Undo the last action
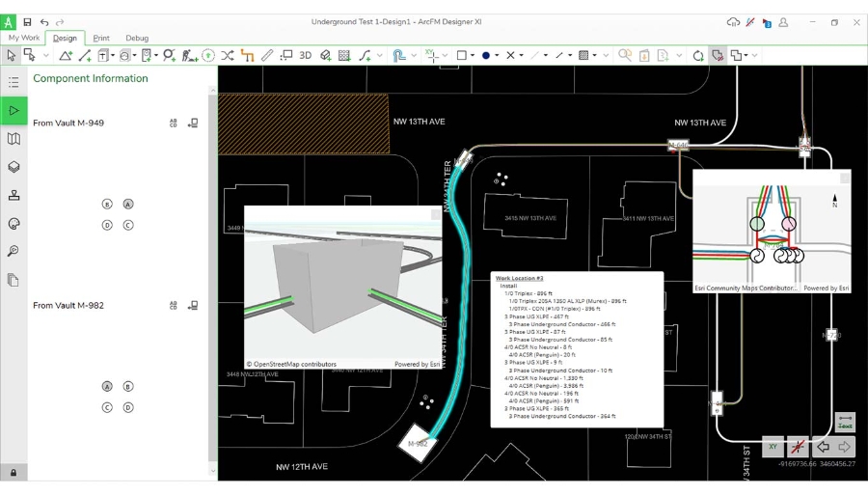Image resolution: width=868 pixels, height=495 pixels. tap(44, 22)
